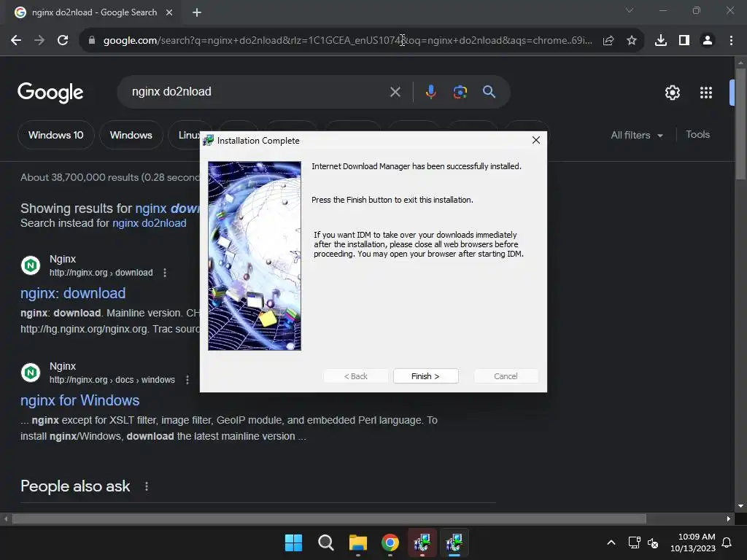Open the clock showing 10:09 AM
747x560 pixels.
[693, 542]
